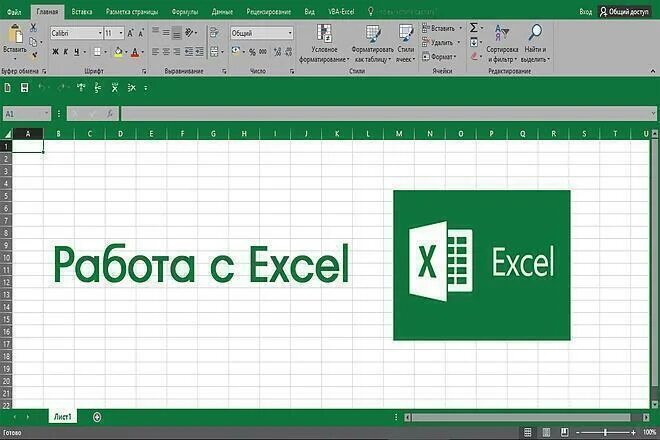This screenshot has height=440, width=660.
Task: Apply the accounting currency format icon
Action: (x=236, y=51)
